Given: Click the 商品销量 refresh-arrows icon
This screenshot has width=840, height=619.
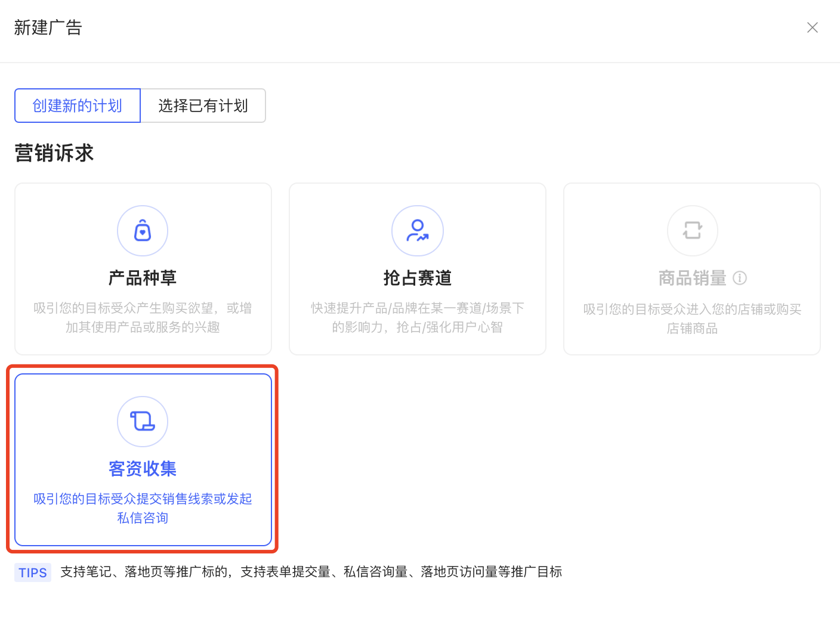Looking at the screenshot, I should [x=692, y=231].
